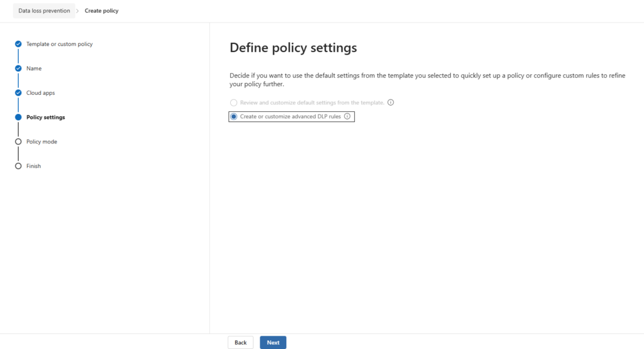Navigate to Data loss prevention breadcrumb
Viewport: 644px width, 349px height.
44,11
